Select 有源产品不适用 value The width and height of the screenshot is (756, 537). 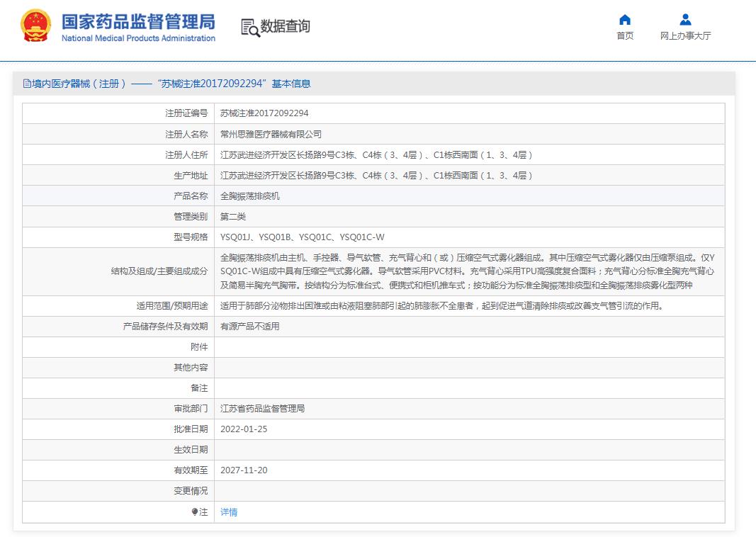tap(249, 327)
